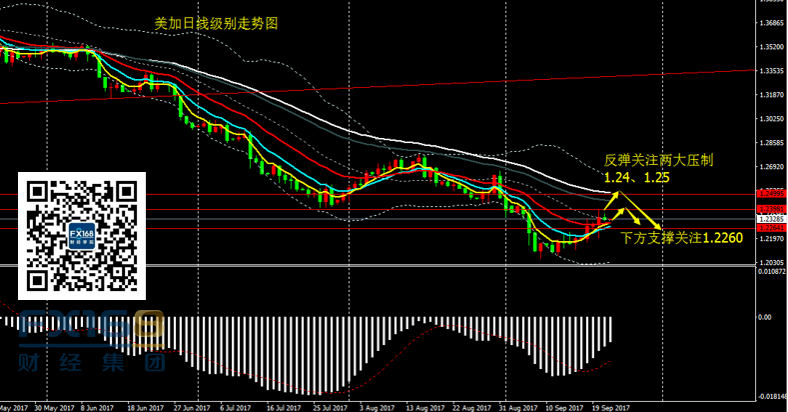
Task: Click the FX168 logo inside the QR code
Action: pyautogui.click(x=83, y=237)
